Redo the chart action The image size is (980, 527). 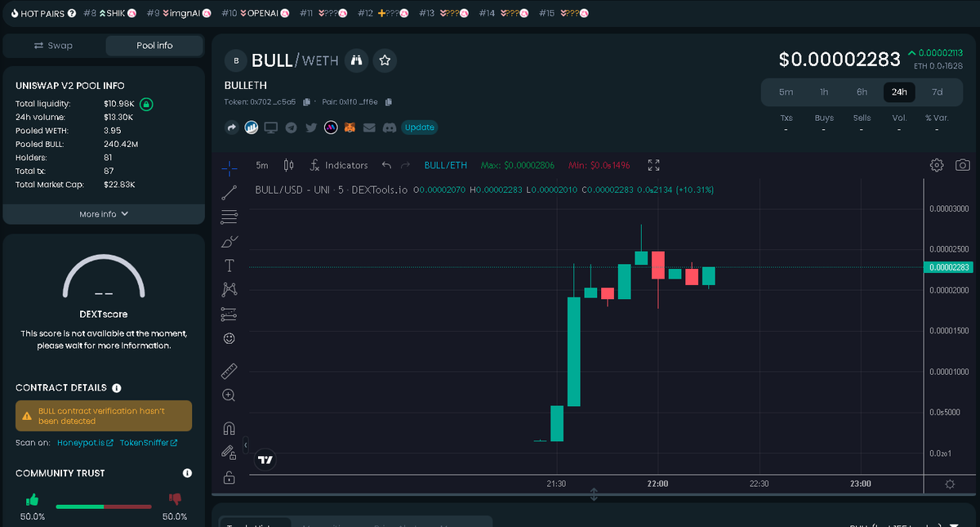[406, 165]
